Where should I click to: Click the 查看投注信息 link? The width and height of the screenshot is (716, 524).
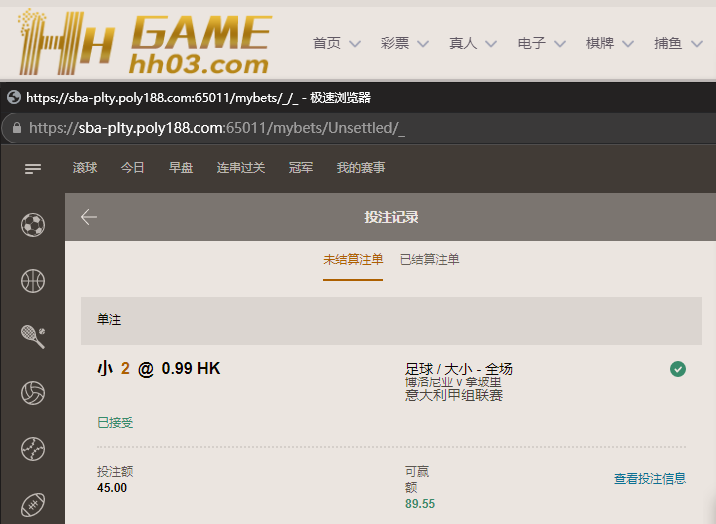(x=649, y=479)
